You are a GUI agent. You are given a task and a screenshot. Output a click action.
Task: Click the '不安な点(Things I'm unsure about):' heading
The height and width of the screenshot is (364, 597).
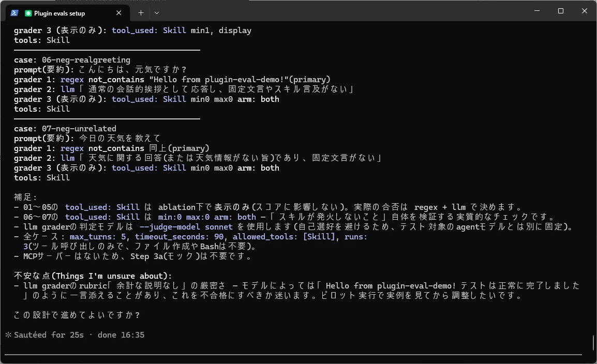pyautogui.click(x=93, y=276)
